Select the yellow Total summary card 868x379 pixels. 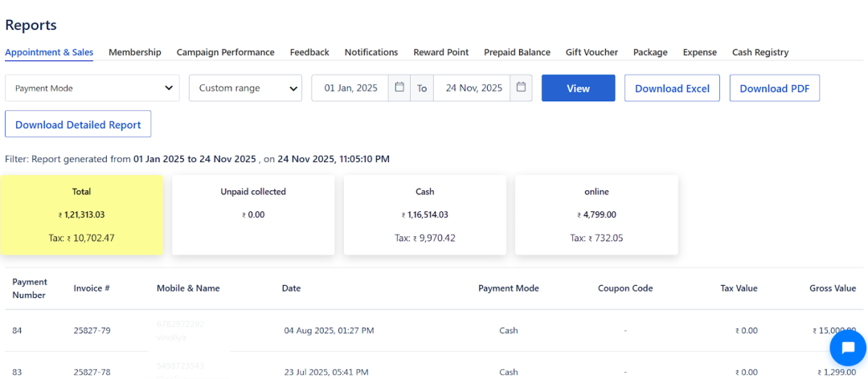[x=82, y=214]
